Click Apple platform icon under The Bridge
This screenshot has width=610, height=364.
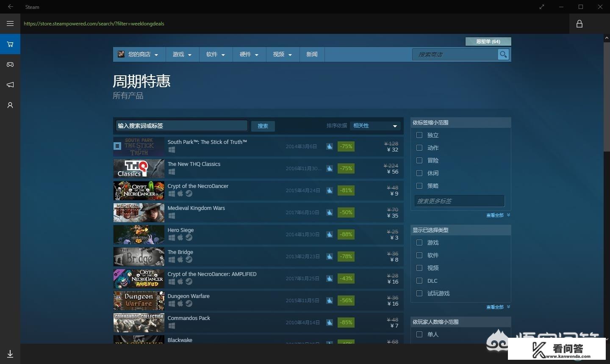180,259
